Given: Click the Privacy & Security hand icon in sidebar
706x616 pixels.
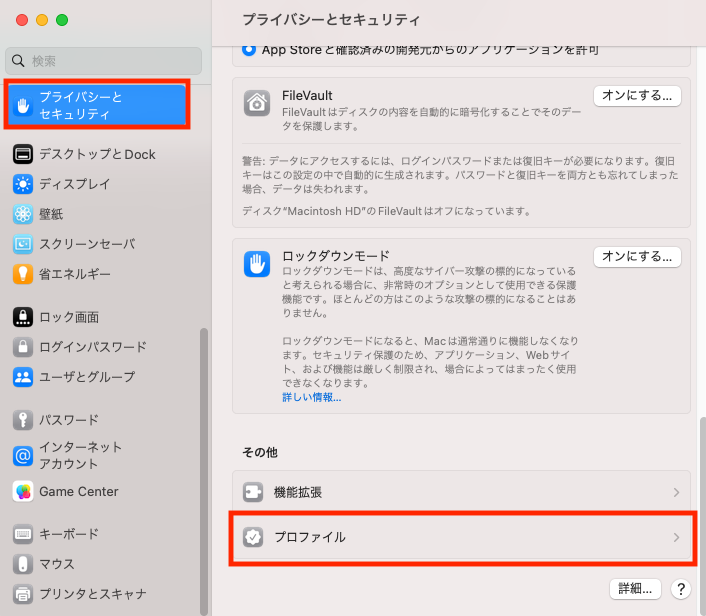Looking at the screenshot, I should 23,105.
